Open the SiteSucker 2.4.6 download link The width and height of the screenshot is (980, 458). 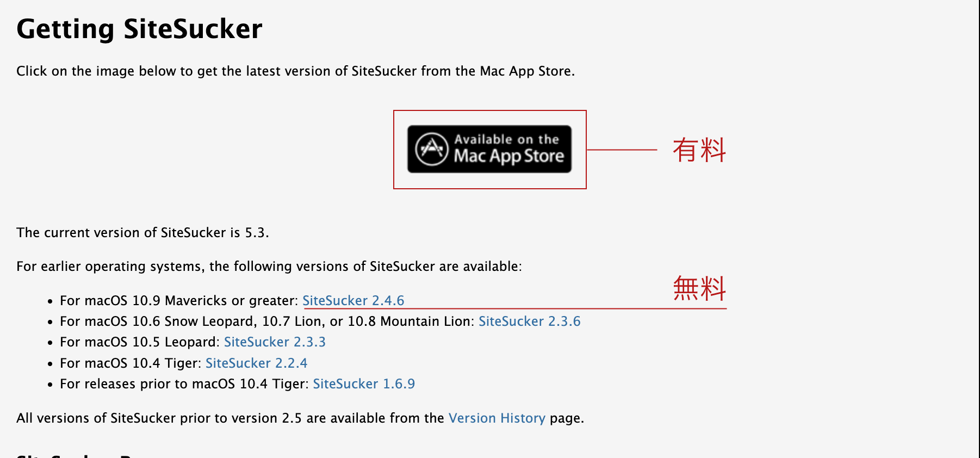point(353,300)
